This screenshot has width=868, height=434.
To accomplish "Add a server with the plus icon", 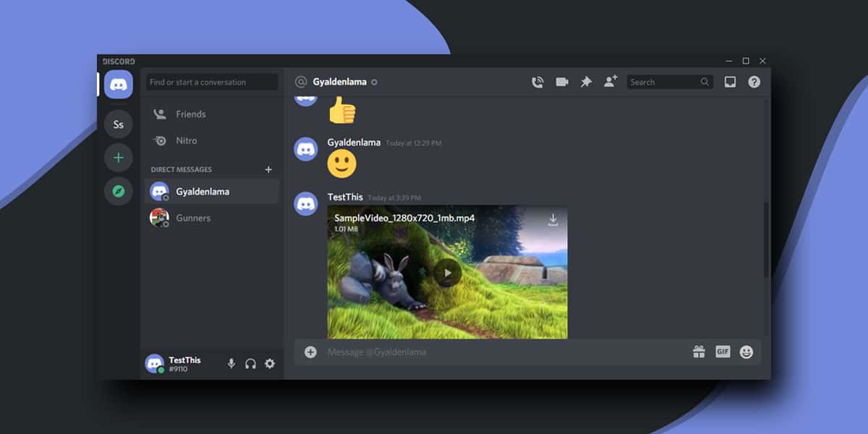I will [x=118, y=158].
